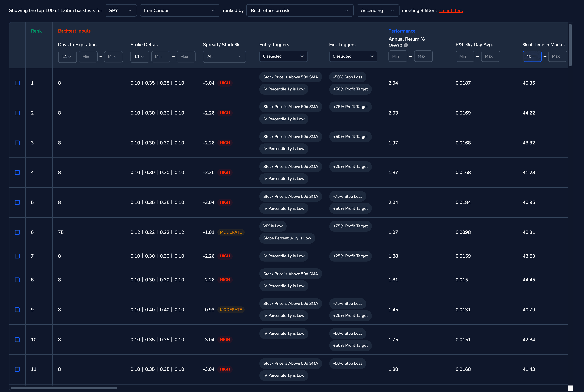The image size is (584, 392).
Task: Open Strike Deltas L1 dropdown
Action: pyautogui.click(x=140, y=56)
